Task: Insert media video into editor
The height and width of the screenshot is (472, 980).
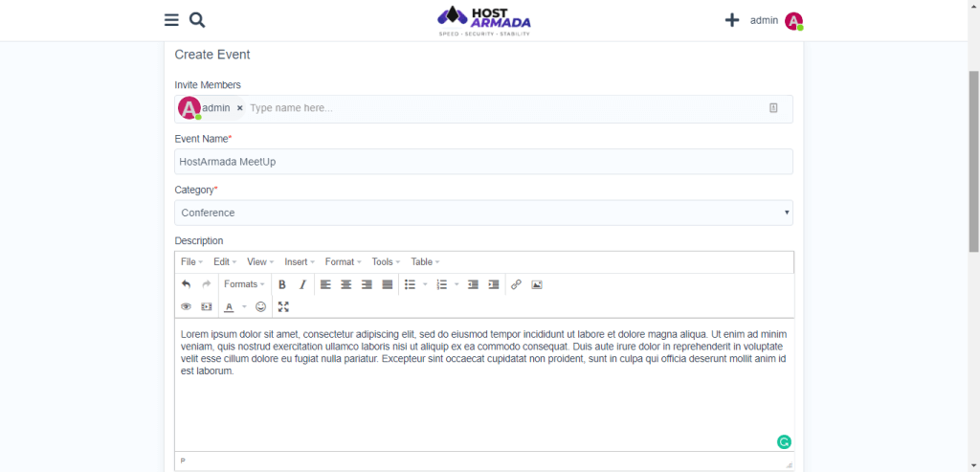Action: pyautogui.click(x=207, y=307)
